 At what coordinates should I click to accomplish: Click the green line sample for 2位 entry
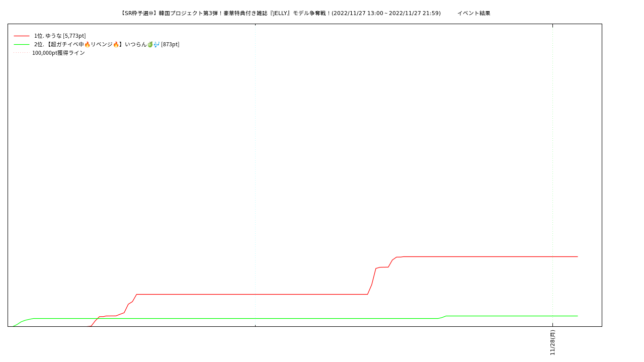point(22,45)
